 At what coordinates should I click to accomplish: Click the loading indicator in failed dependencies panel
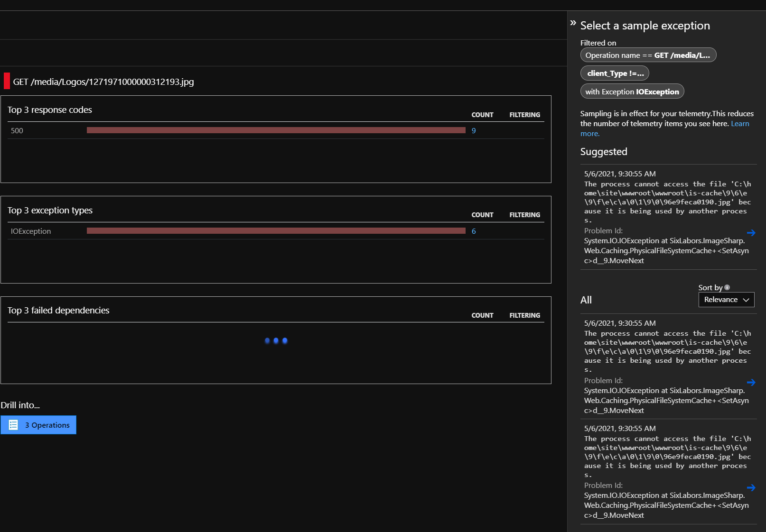coord(276,340)
